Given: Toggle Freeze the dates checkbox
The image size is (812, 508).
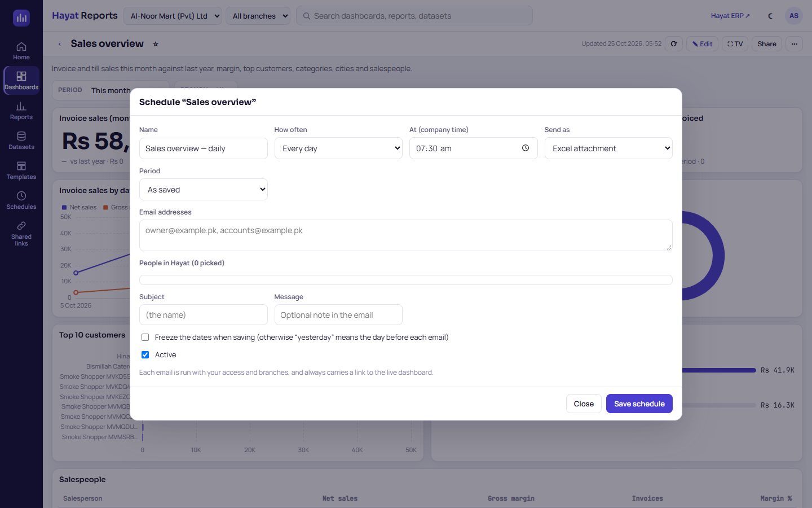Looking at the screenshot, I should point(145,338).
